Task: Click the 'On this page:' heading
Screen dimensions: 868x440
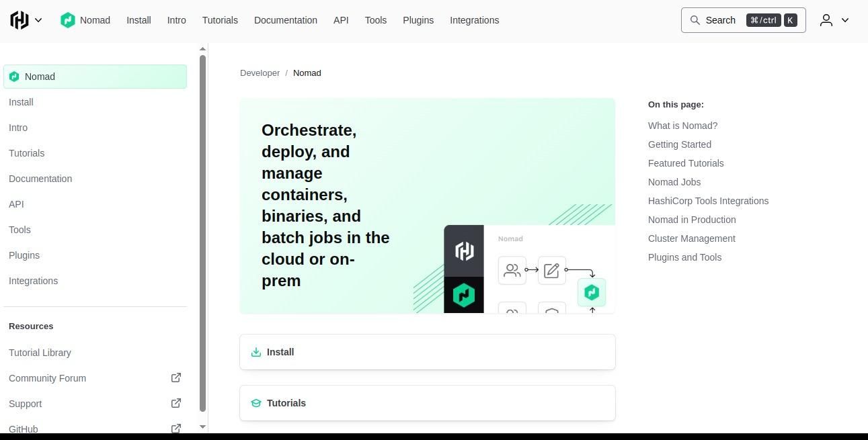Action: 676,105
